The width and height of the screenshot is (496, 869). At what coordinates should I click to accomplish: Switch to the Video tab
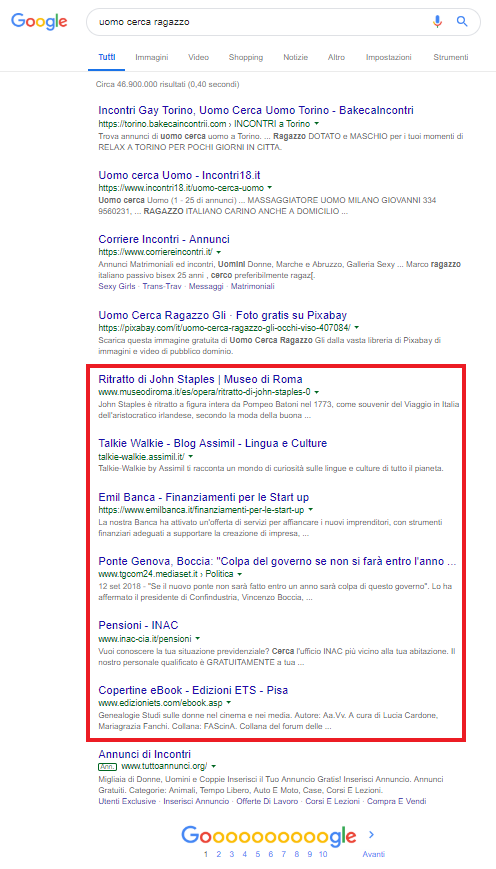(198, 57)
